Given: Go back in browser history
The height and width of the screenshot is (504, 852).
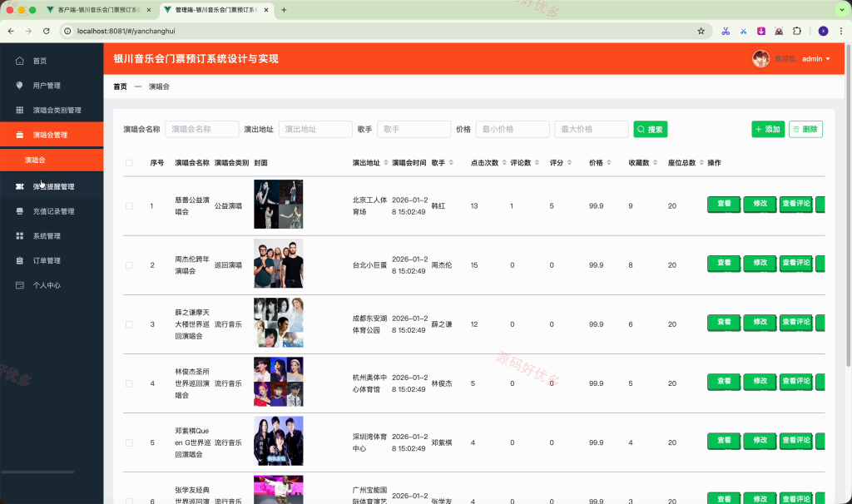Looking at the screenshot, I should (11, 31).
